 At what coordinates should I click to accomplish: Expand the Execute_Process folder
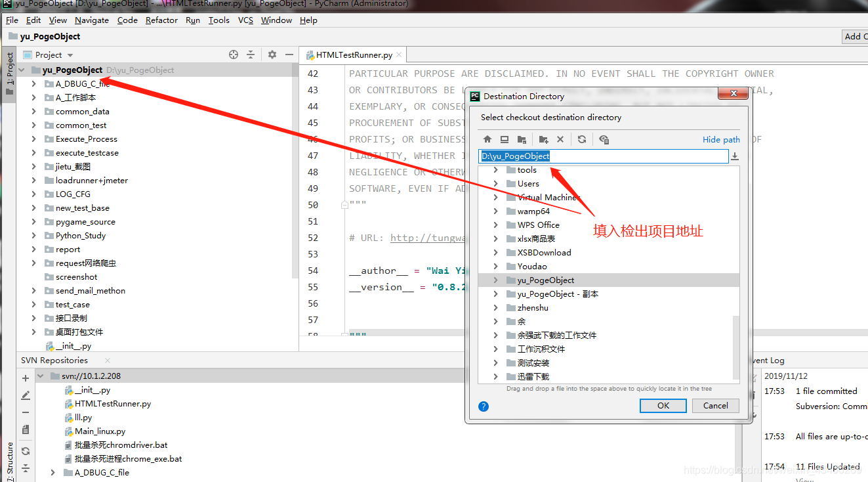[x=34, y=139]
